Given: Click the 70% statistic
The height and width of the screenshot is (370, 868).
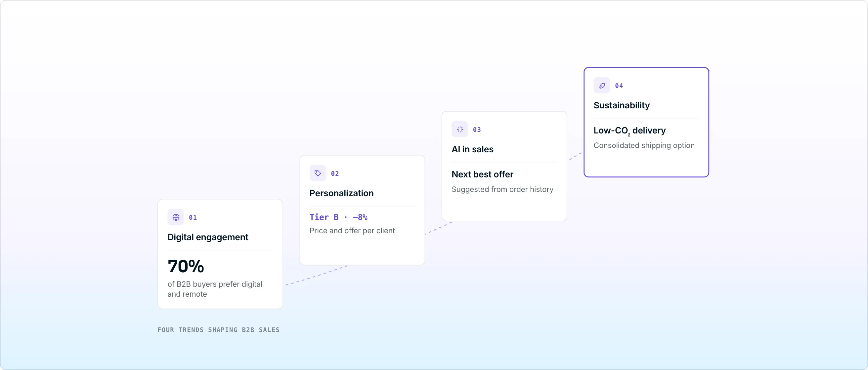Looking at the screenshot, I should (x=186, y=266).
